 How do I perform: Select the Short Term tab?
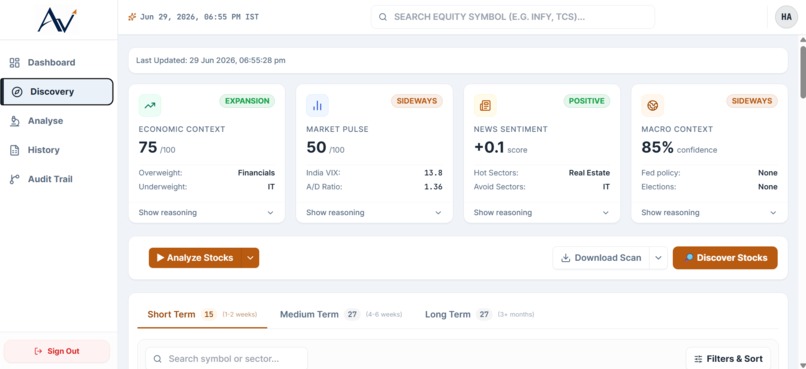click(202, 315)
